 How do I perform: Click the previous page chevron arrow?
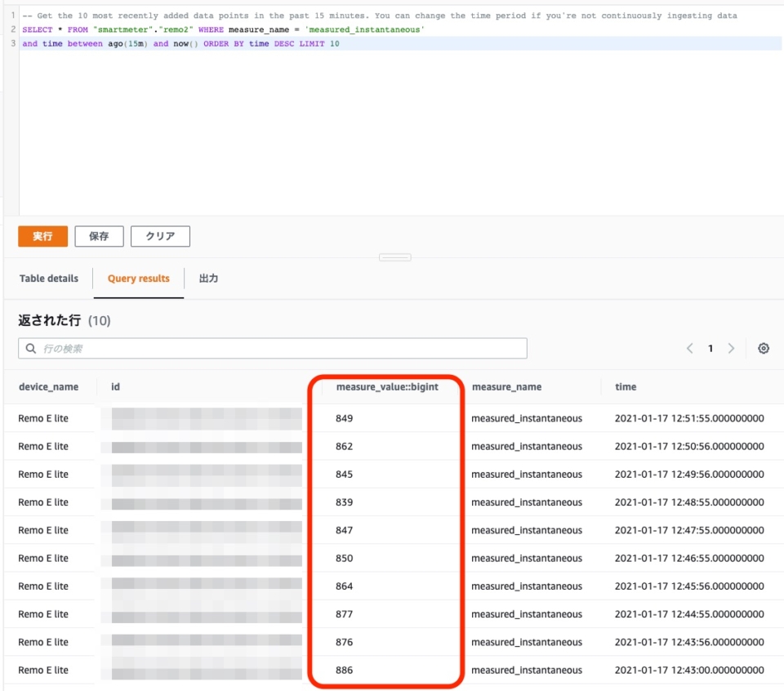coord(691,348)
